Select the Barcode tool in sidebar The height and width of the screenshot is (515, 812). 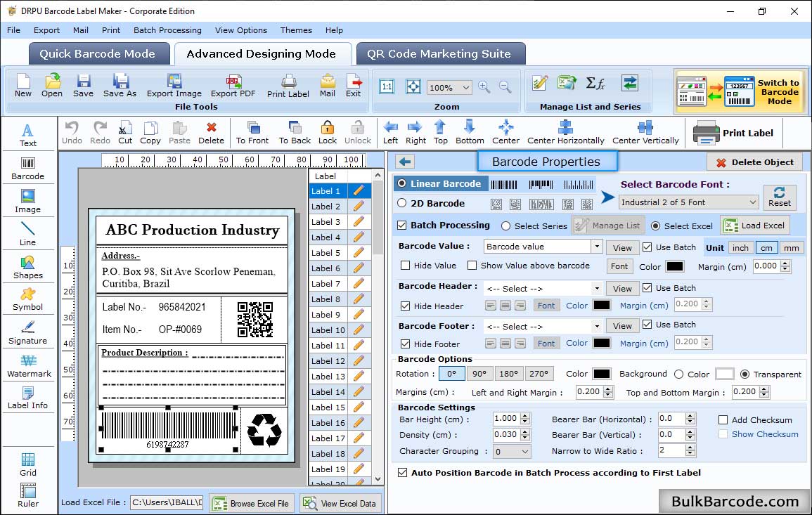tap(28, 169)
